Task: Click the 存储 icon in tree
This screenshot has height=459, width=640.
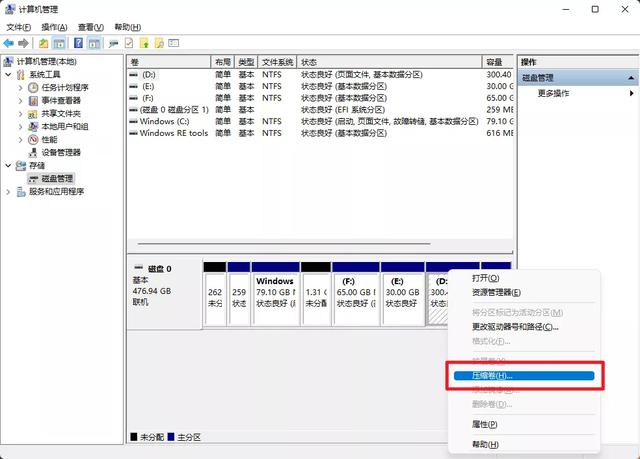Action: [x=21, y=166]
